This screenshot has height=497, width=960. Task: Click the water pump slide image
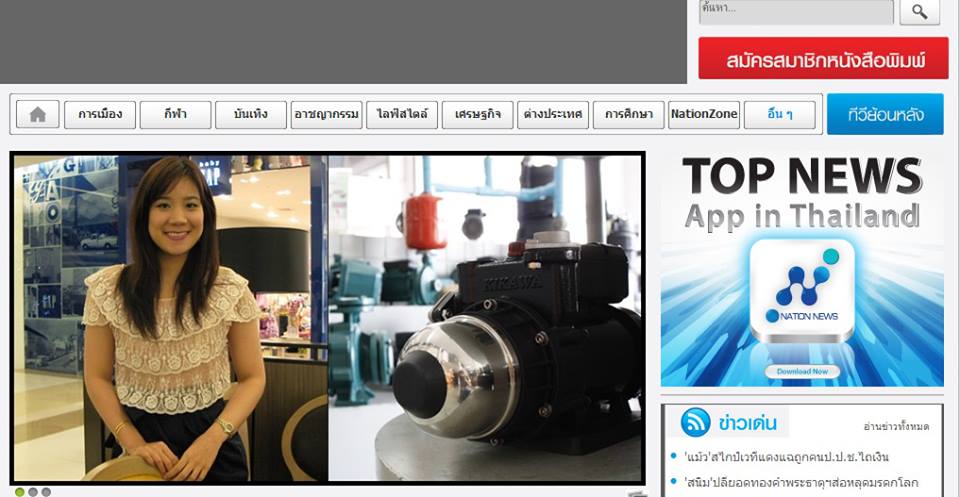point(485,318)
